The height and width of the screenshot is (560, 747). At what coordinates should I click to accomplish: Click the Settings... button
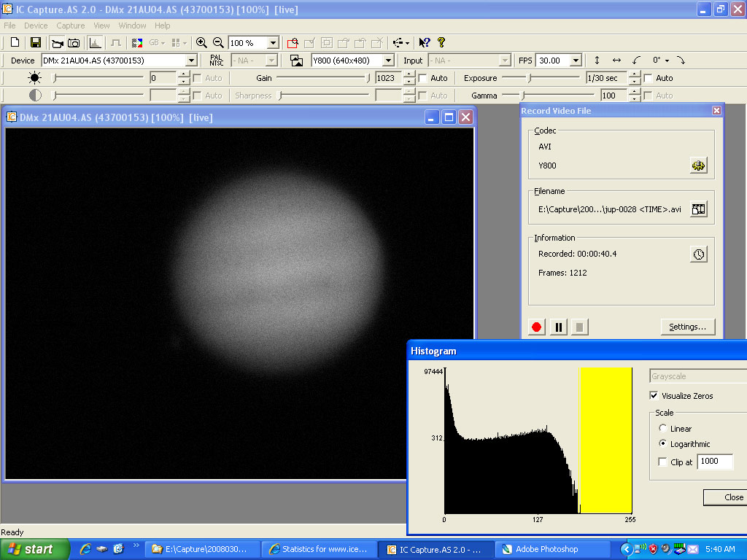[687, 327]
